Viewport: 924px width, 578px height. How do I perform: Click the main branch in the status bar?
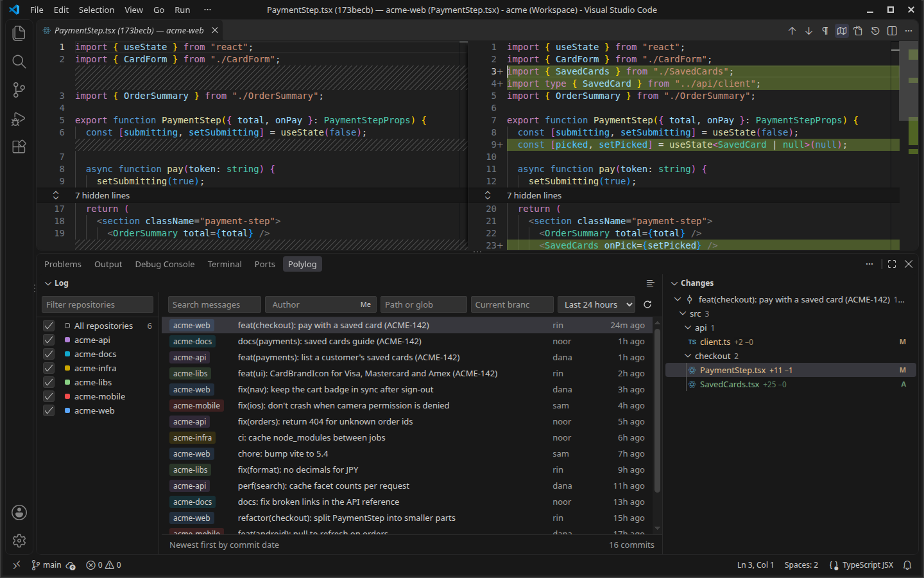[x=46, y=565]
